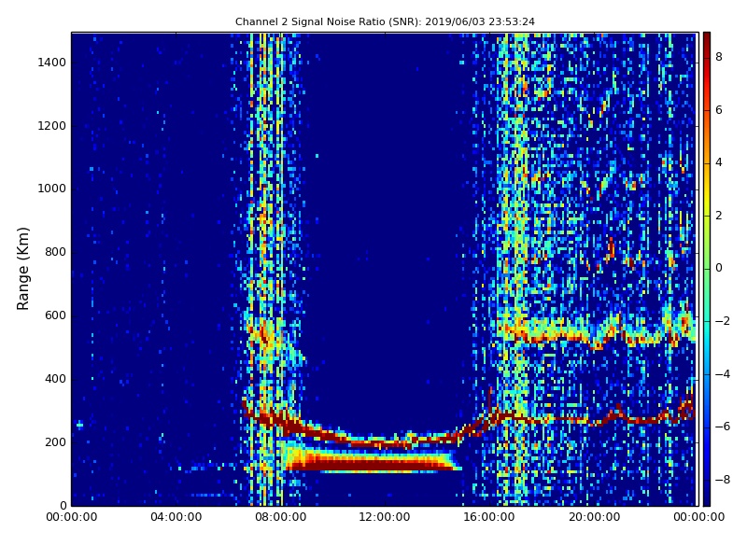The image size is (747, 560).
Task: Click the 400 range axis tick label
Action: click(55, 379)
